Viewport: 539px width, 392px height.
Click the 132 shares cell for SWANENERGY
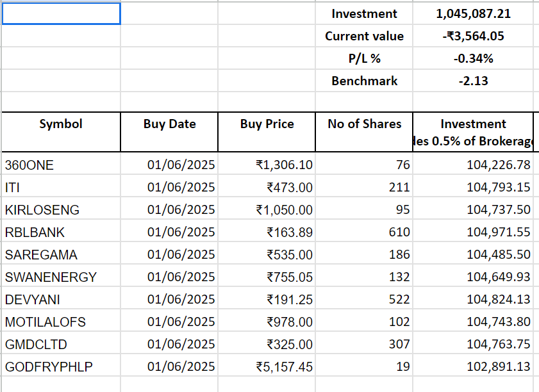364,277
